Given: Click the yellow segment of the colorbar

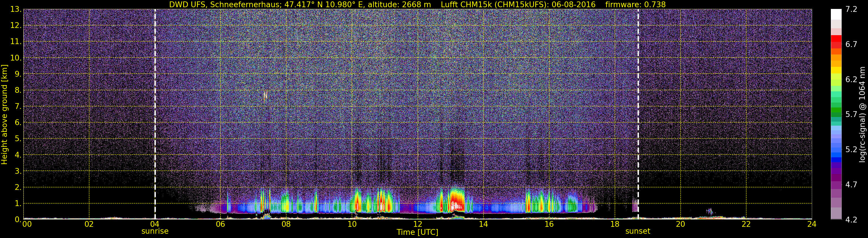Looking at the screenshot, I should [836, 70].
